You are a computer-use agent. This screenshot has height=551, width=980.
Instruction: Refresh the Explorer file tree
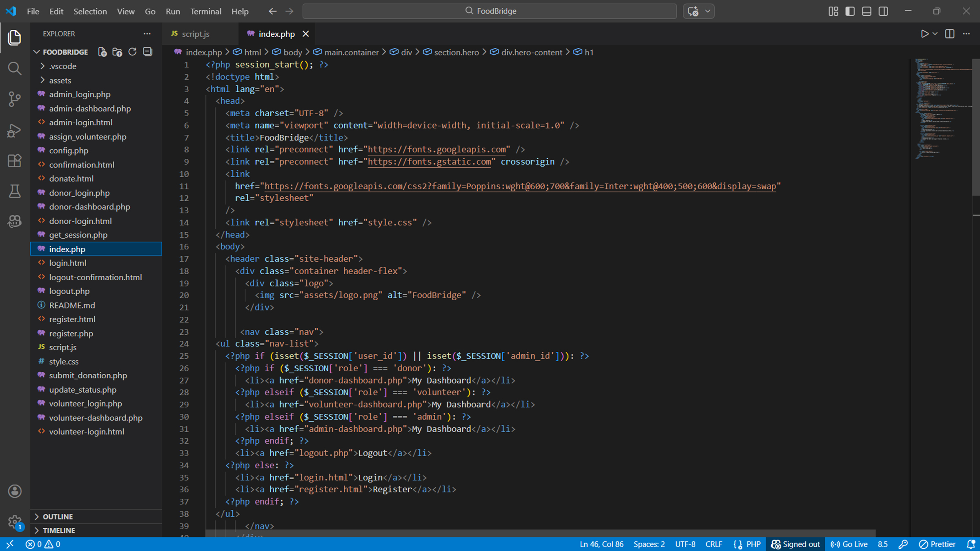point(132,52)
